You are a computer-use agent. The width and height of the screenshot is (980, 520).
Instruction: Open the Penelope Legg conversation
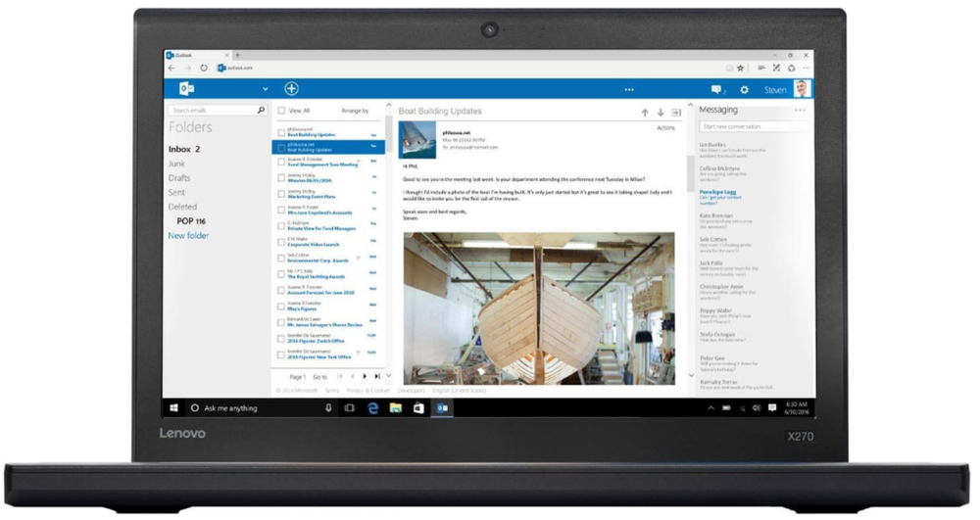[722, 197]
